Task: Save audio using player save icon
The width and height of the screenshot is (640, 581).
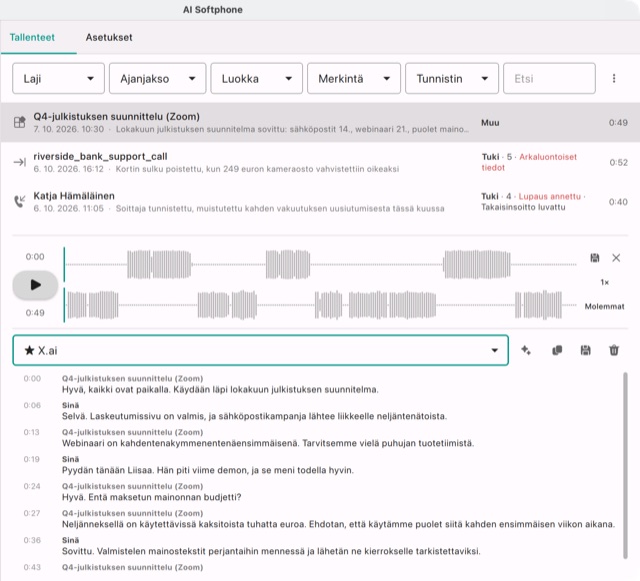Action: (595, 258)
